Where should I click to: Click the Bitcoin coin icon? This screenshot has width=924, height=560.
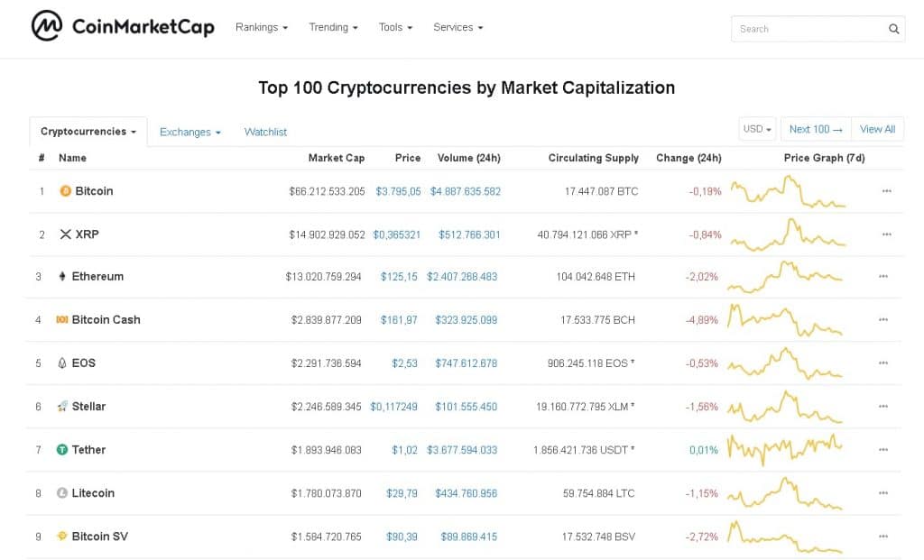pyautogui.click(x=65, y=191)
